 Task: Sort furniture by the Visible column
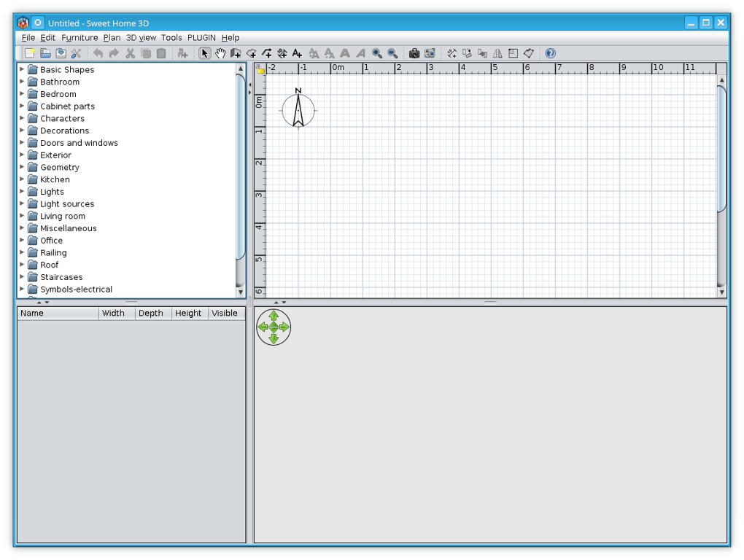(x=226, y=313)
